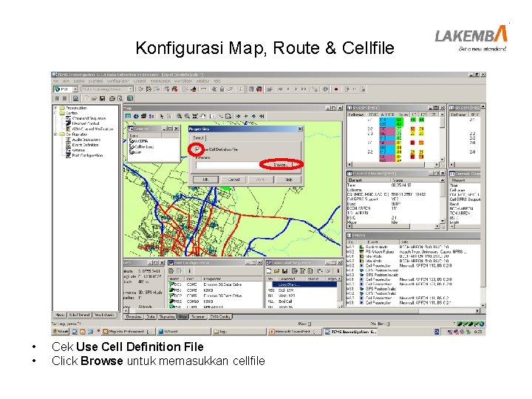The width and height of the screenshot is (532, 399).
Task: Open the Window menu
Action: pos(202,81)
